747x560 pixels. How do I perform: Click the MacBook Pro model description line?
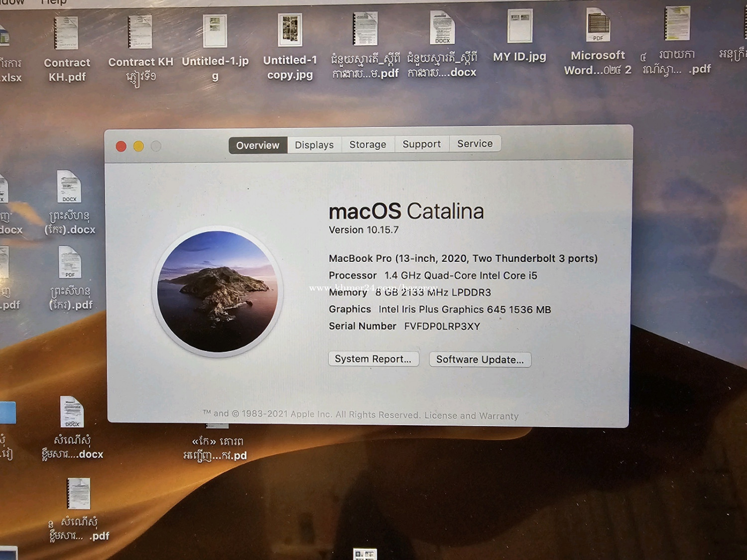click(463, 258)
